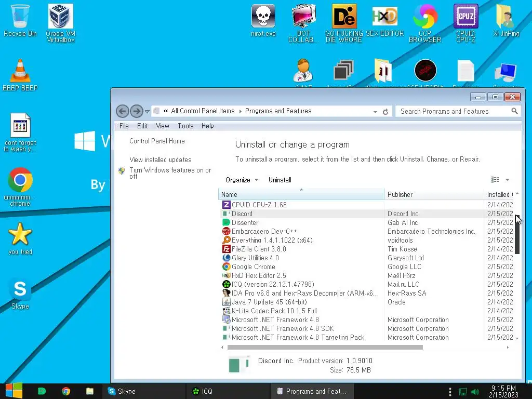532x399 pixels.
Task: Refresh the Programs and Features list
Action: [385, 112]
